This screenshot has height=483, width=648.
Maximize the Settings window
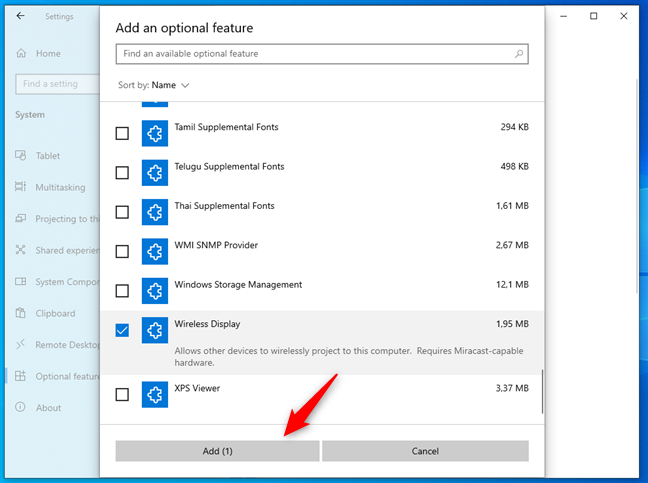coord(593,16)
